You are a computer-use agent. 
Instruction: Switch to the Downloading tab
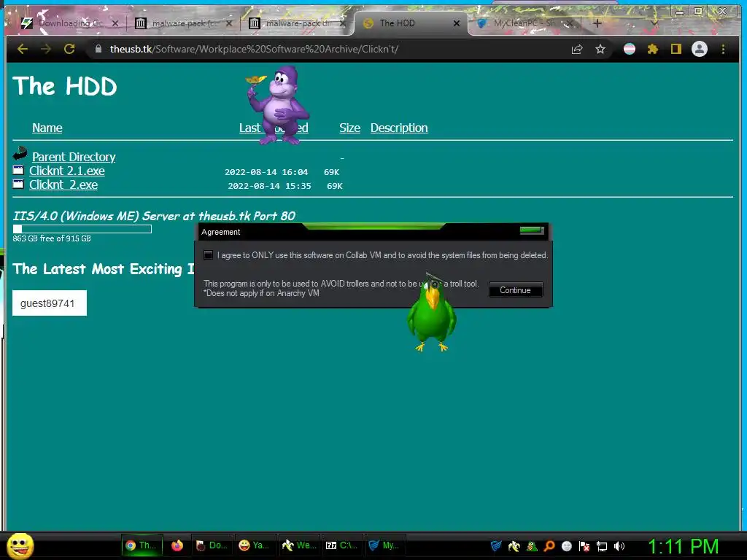71,23
